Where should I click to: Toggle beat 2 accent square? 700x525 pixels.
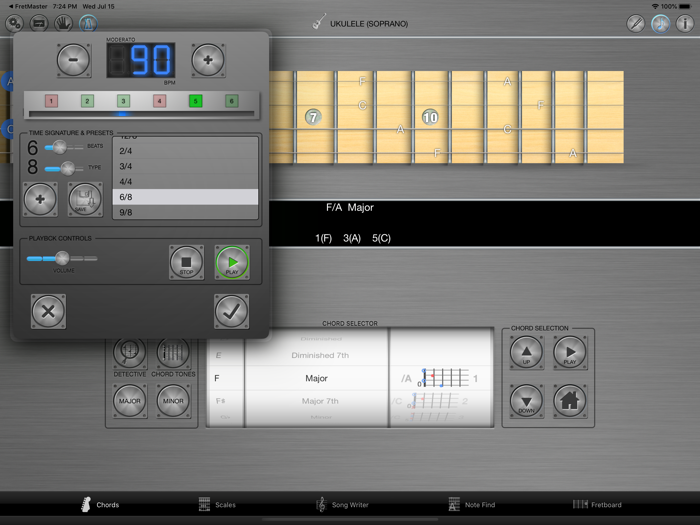[x=88, y=101]
